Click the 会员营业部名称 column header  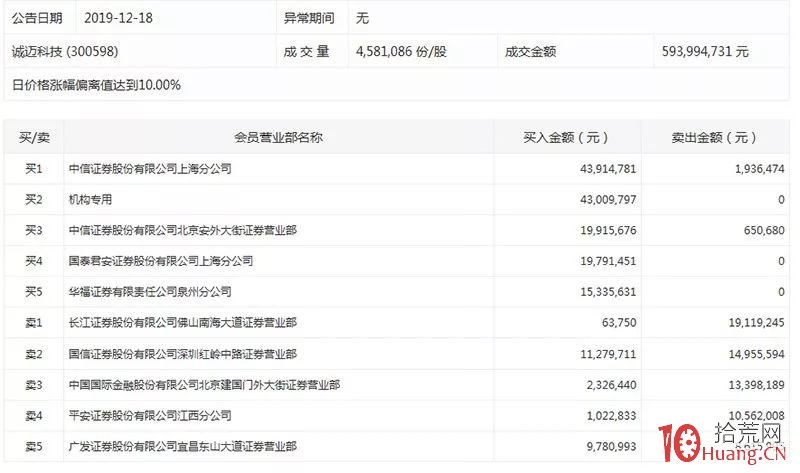tap(279, 137)
